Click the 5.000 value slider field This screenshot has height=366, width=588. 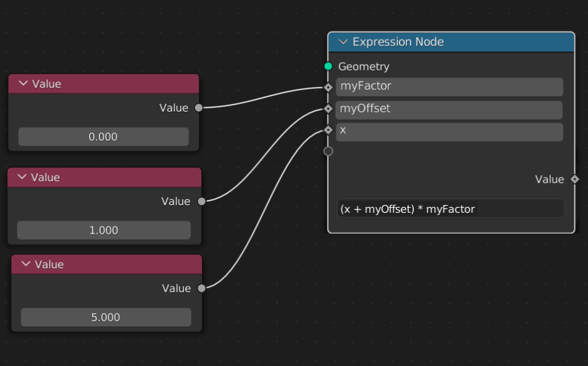[106, 317]
